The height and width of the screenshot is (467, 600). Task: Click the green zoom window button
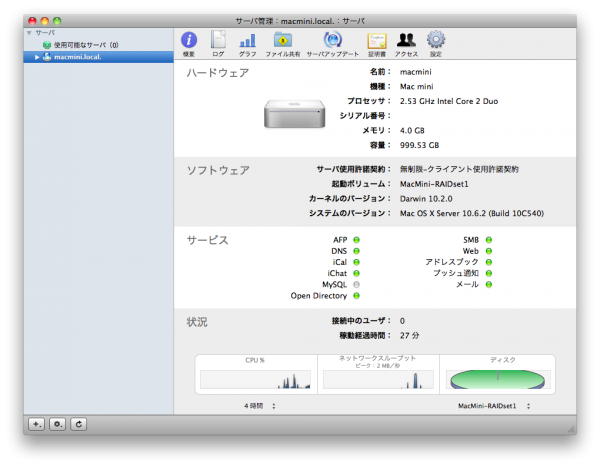(x=57, y=21)
